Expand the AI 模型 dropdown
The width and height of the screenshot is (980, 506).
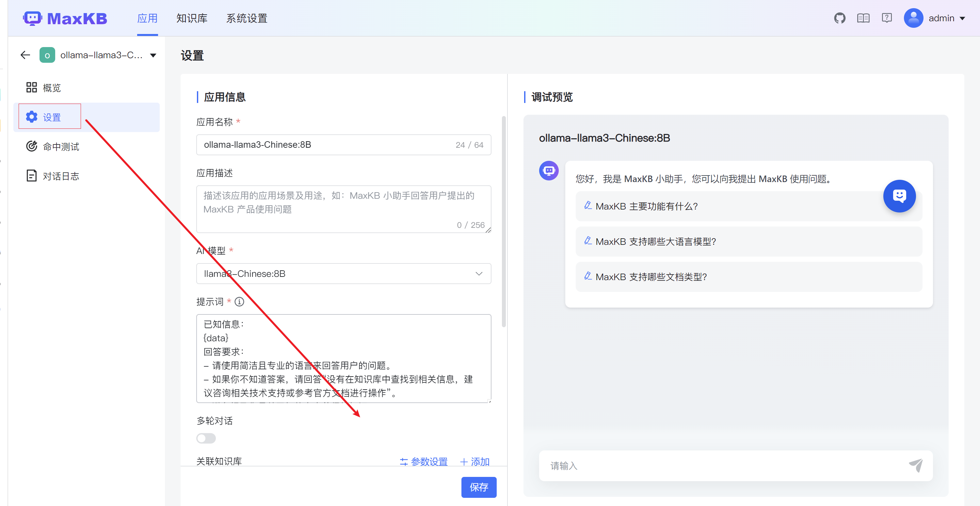tap(344, 274)
